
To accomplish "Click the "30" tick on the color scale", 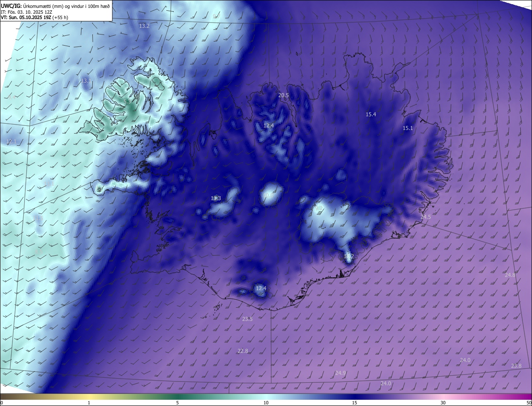I will pos(443,403).
